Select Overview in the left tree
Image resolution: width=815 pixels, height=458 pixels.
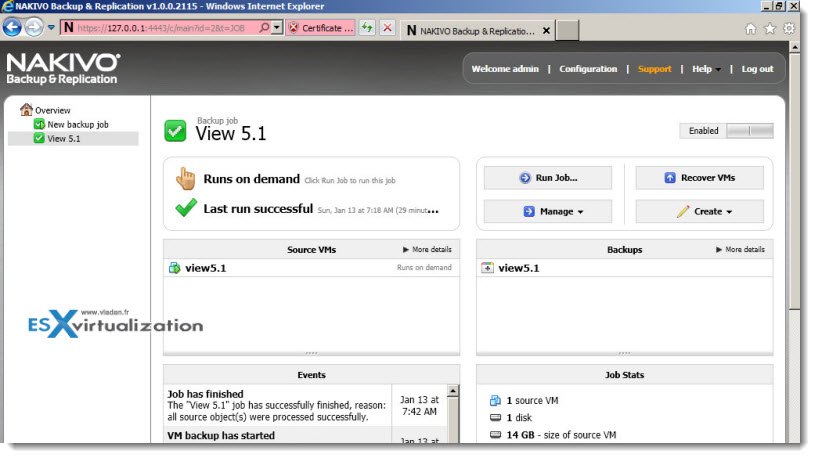(52, 110)
